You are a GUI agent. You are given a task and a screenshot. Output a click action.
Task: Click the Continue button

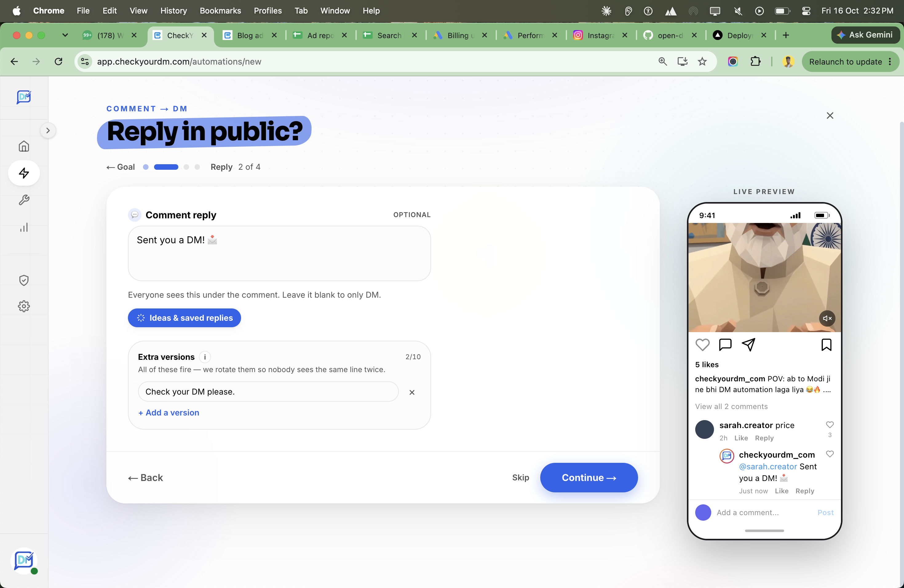(589, 478)
